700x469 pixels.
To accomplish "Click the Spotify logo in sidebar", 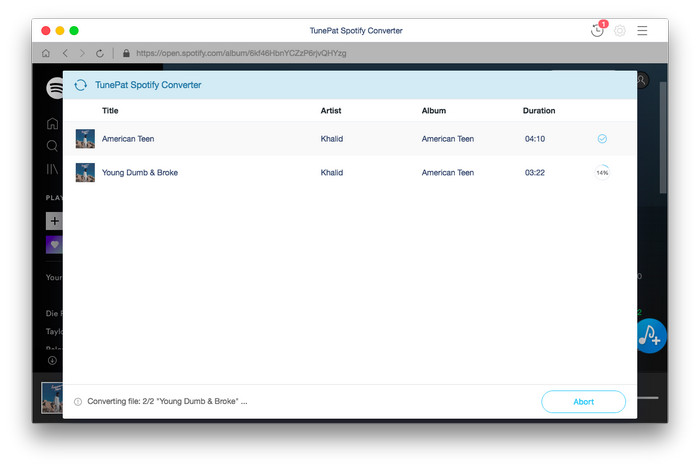I will pos(55,88).
